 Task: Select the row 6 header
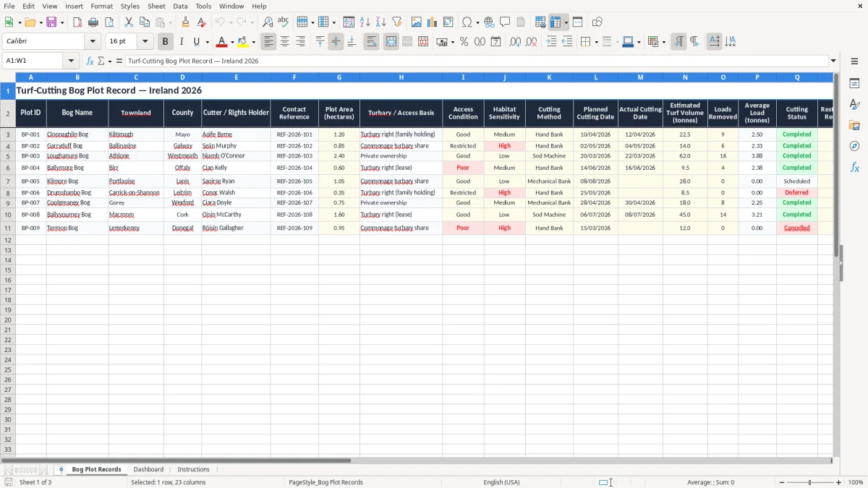point(8,168)
